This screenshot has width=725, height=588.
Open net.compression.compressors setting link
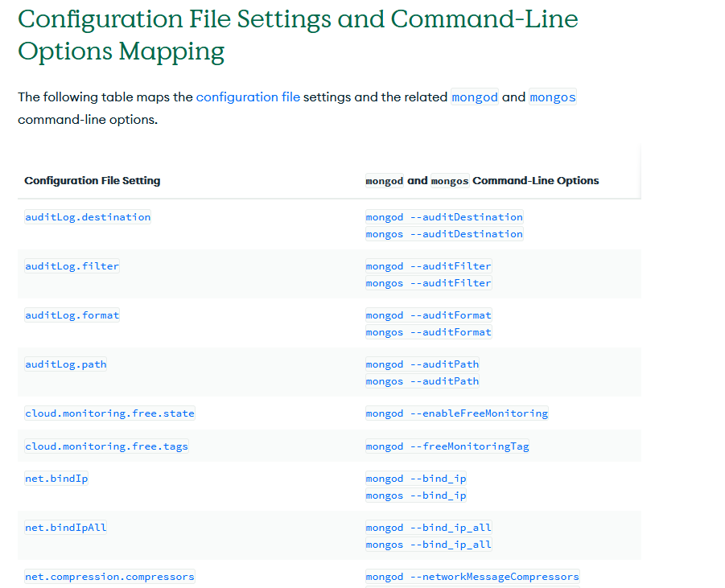click(x=109, y=577)
